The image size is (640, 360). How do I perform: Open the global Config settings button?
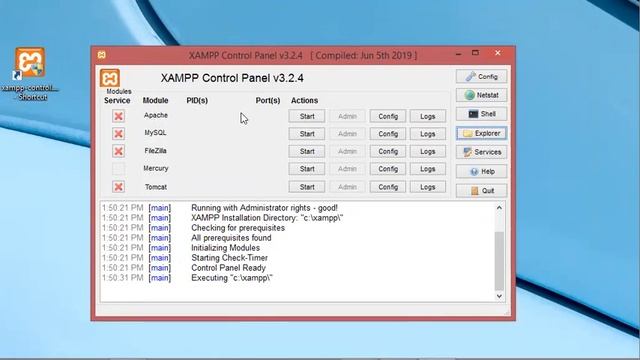click(x=481, y=76)
